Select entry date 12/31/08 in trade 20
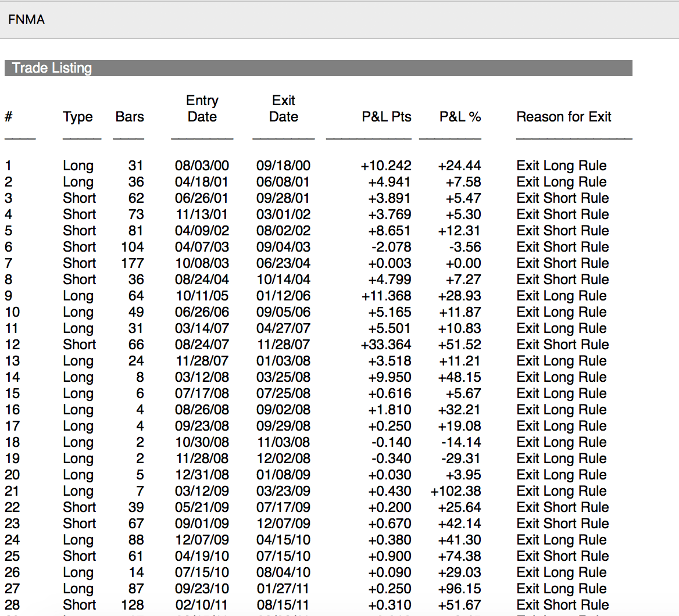Viewport: 679px width, 616px height. coord(202,475)
